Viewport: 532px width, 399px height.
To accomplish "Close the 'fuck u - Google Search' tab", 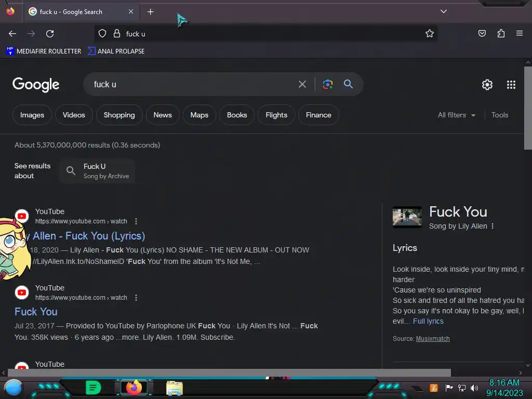I will pyautogui.click(x=131, y=11).
